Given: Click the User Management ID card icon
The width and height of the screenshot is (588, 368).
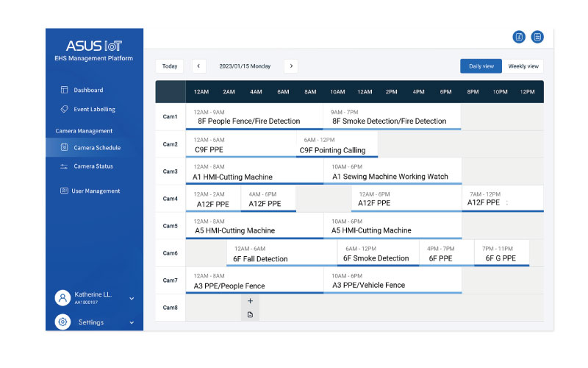Looking at the screenshot, I should coord(64,191).
